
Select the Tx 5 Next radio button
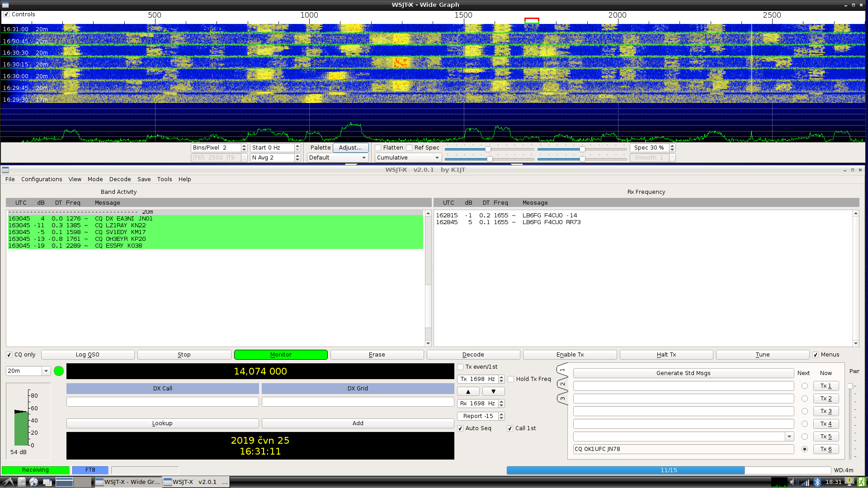click(805, 437)
